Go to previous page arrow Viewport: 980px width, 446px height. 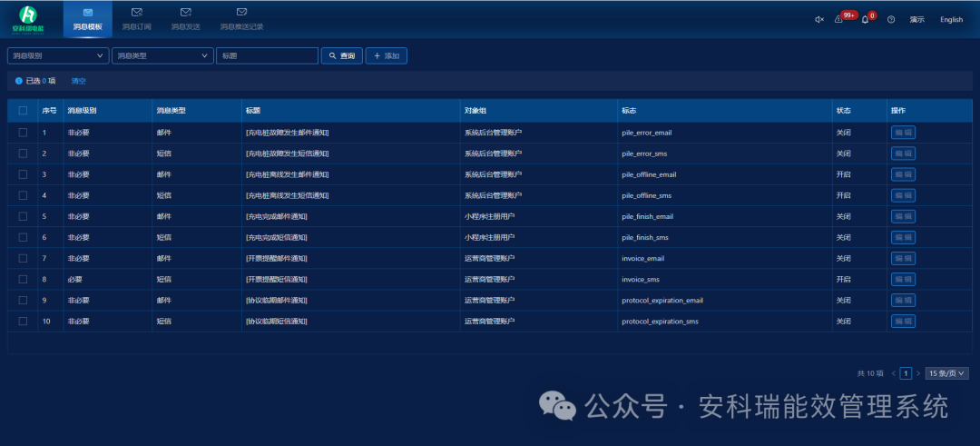click(x=893, y=373)
